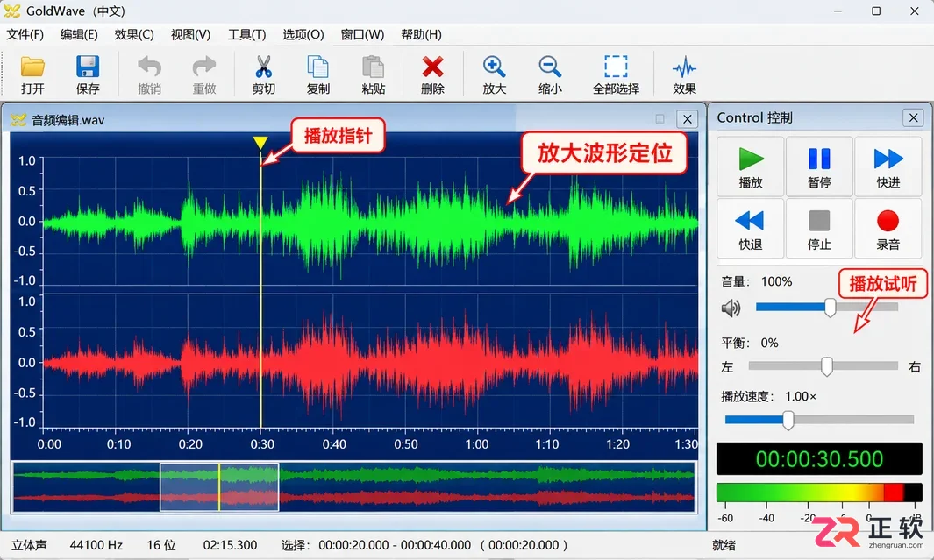Click the 立体声 status entry
The height and width of the screenshot is (560, 934).
click(x=29, y=545)
